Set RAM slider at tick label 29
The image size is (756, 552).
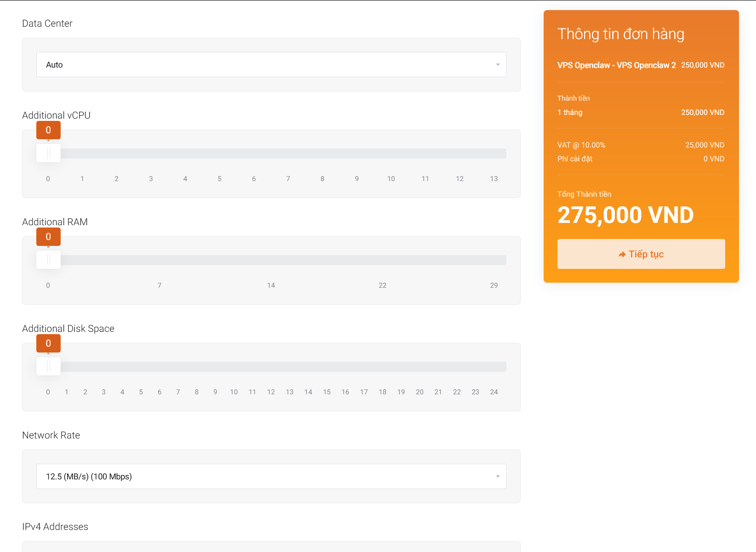[494, 285]
